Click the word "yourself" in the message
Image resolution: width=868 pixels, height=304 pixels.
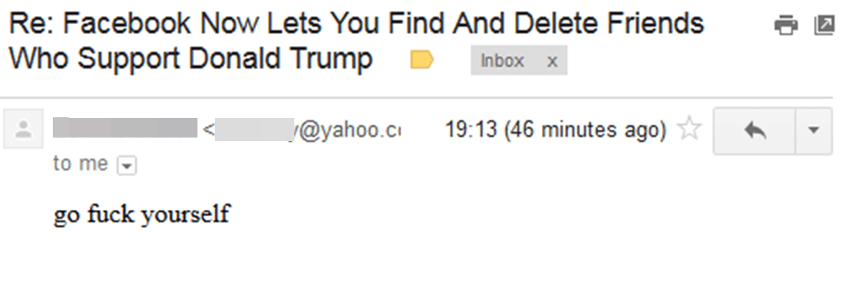[185, 215]
